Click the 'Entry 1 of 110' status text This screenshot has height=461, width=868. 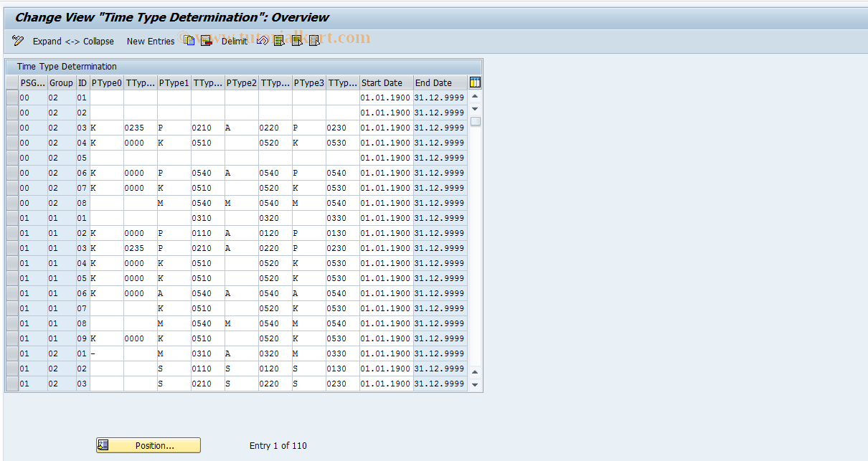tap(278, 446)
